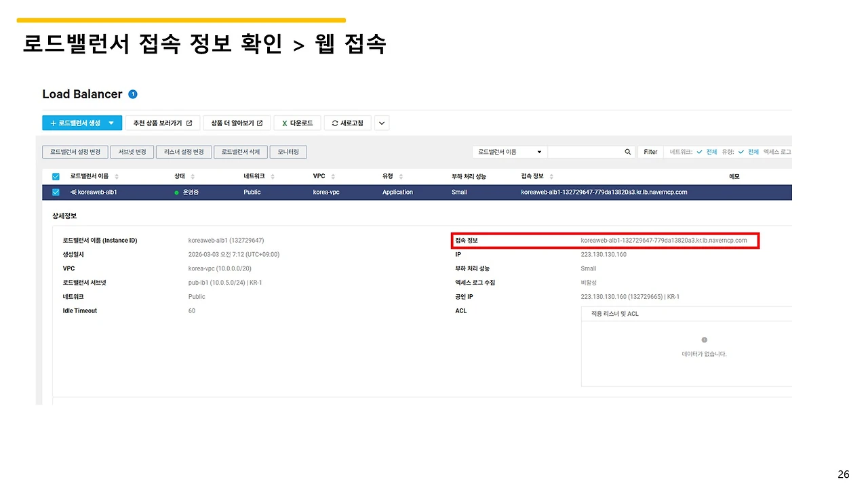Toggle the 네트워크 전체 filter checkmark
Viewport: 868px width, 488px height.
(698, 151)
